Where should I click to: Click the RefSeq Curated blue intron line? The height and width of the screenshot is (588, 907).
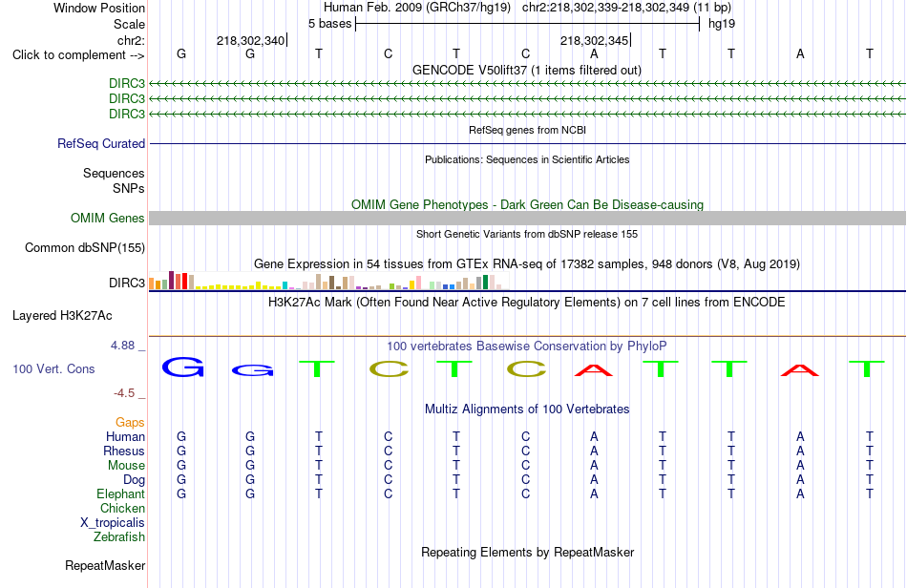[527, 143]
